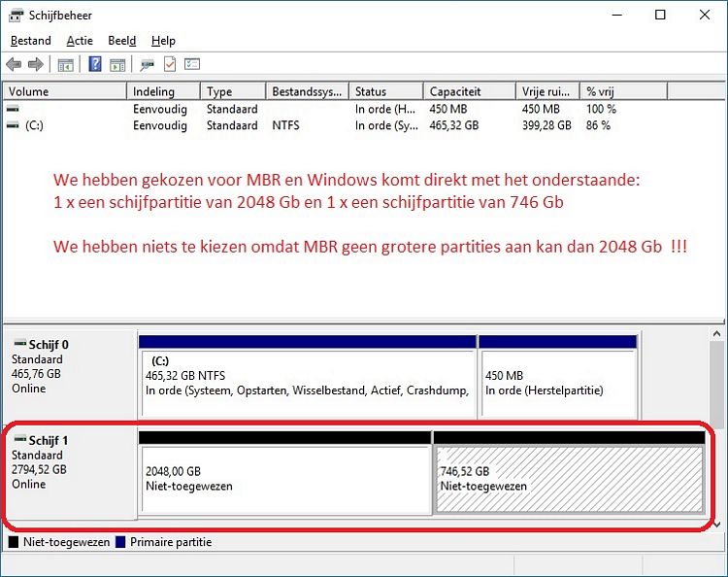Click the checkmark properties toolbar icon
Viewport: 728px width, 577px height.
170,64
